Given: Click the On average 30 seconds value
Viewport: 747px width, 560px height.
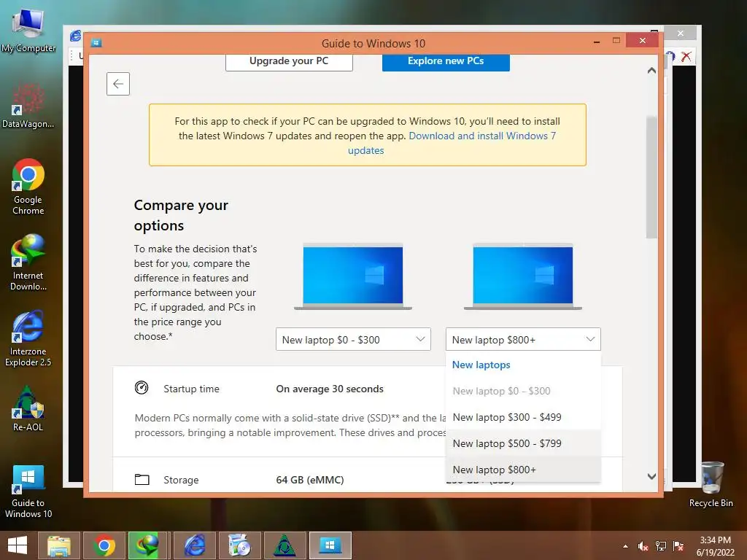Looking at the screenshot, I should click(x=330, y=389).
